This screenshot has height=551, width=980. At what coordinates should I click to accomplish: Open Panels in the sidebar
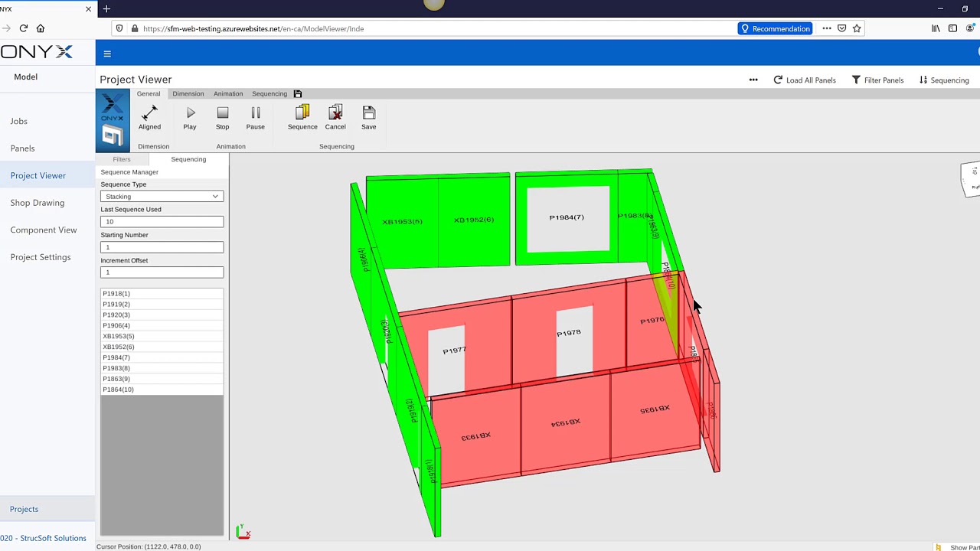22,148
